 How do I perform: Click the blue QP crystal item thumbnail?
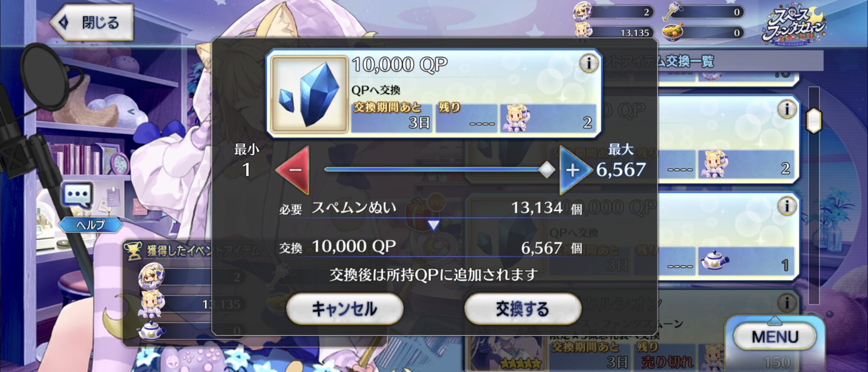coord(309,94)
